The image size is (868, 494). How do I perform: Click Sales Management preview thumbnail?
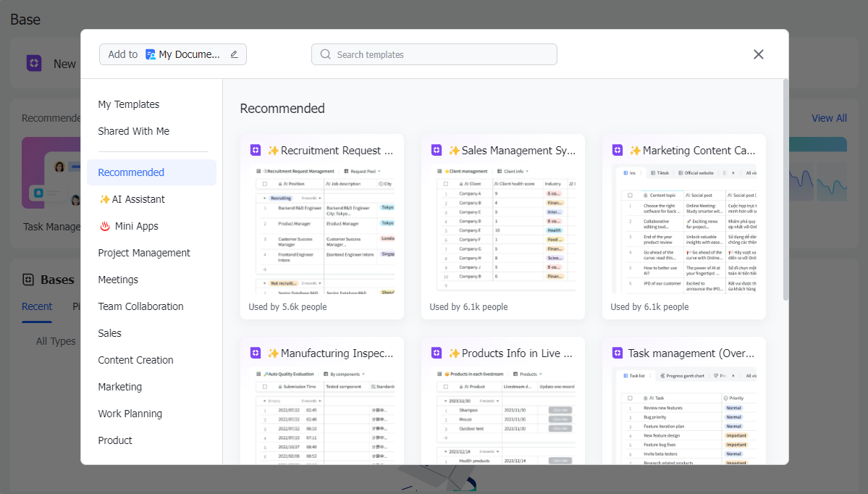click(x=503, y=230)
